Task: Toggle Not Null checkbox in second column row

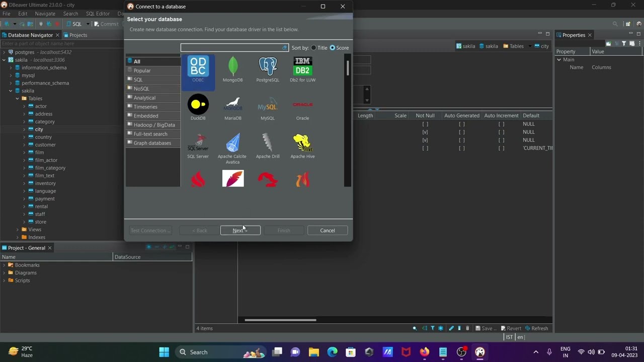Action: (x=425, y=132)
